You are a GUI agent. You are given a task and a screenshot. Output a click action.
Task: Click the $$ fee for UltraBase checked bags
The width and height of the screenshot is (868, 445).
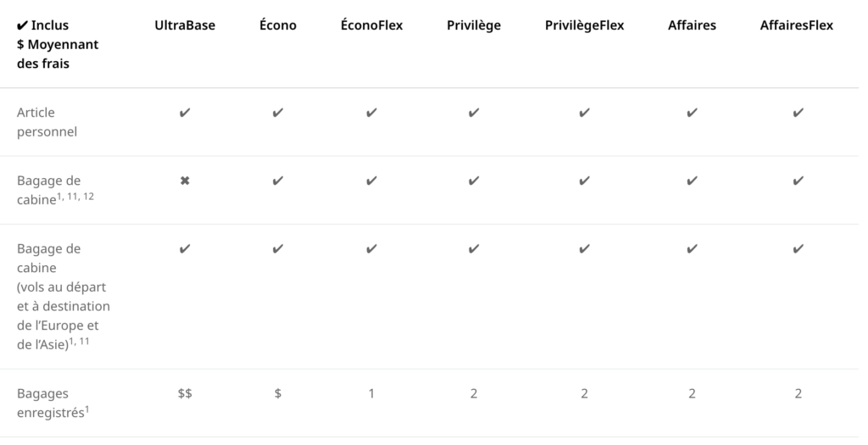coord(185,393)
